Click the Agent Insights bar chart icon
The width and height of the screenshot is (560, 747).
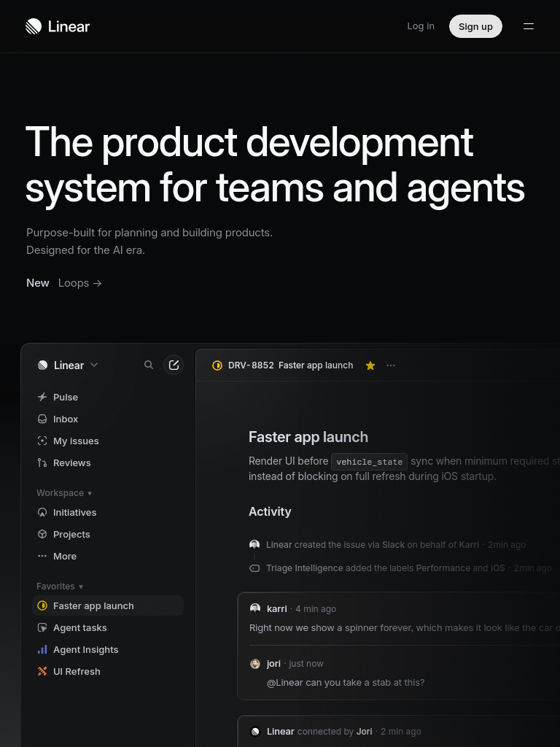42,649
